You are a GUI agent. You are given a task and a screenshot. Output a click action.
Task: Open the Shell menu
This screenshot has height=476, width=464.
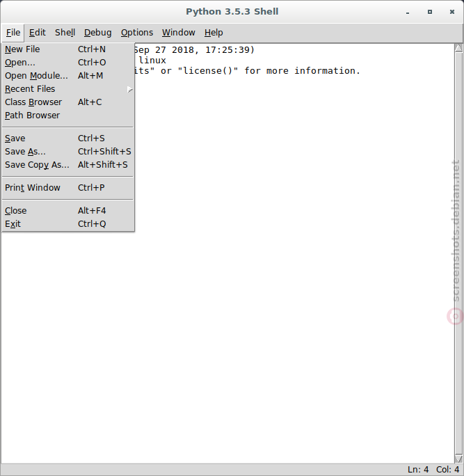click(65, 33)
